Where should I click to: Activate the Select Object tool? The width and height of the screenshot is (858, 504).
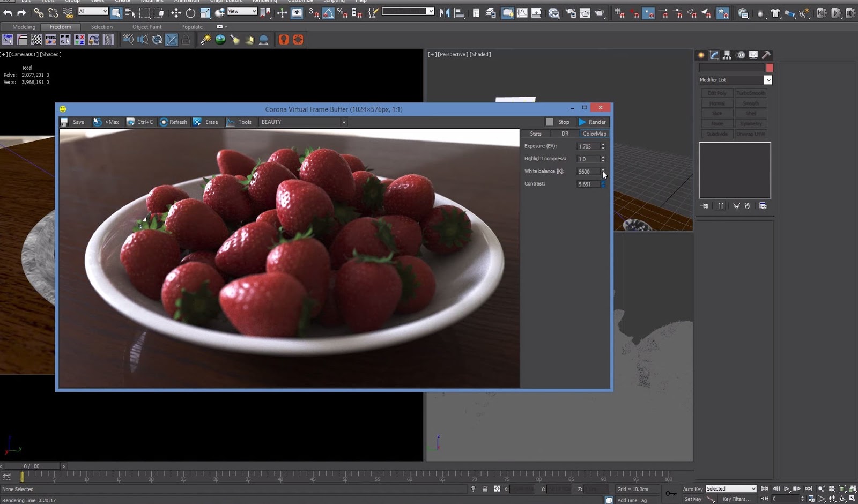click(116, 13)
